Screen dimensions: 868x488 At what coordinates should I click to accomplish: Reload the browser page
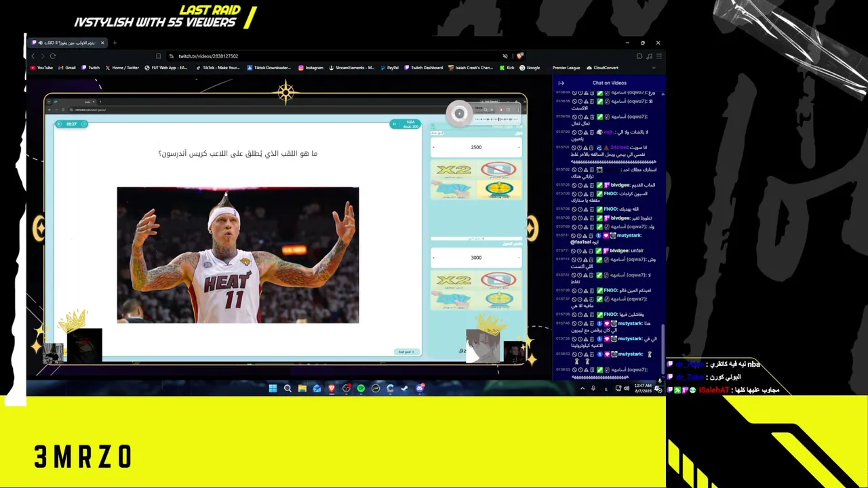pos(53,56)
